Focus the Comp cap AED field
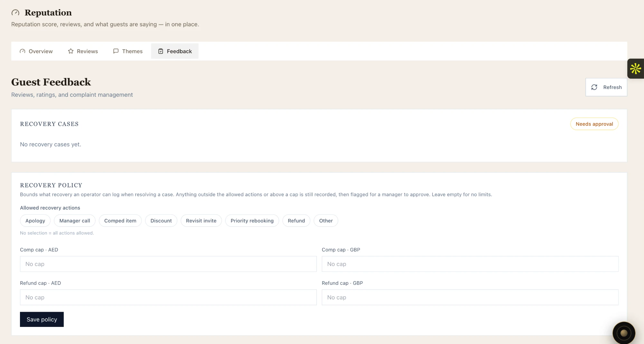Viewport: 644px width, 344px height. tap(168, 264)
